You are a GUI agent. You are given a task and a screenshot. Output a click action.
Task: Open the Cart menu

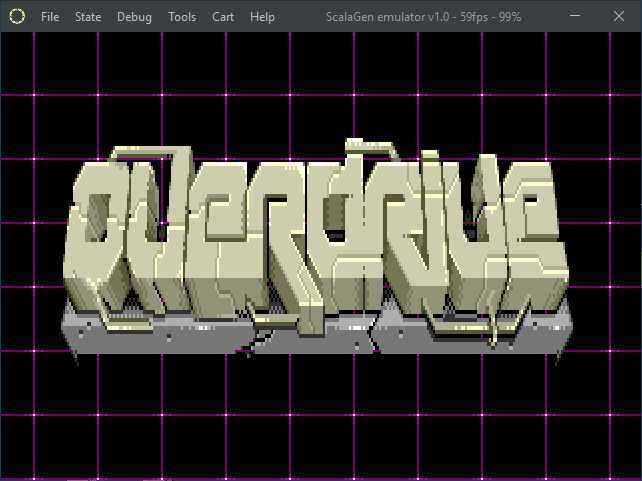(x=223, y=17)
